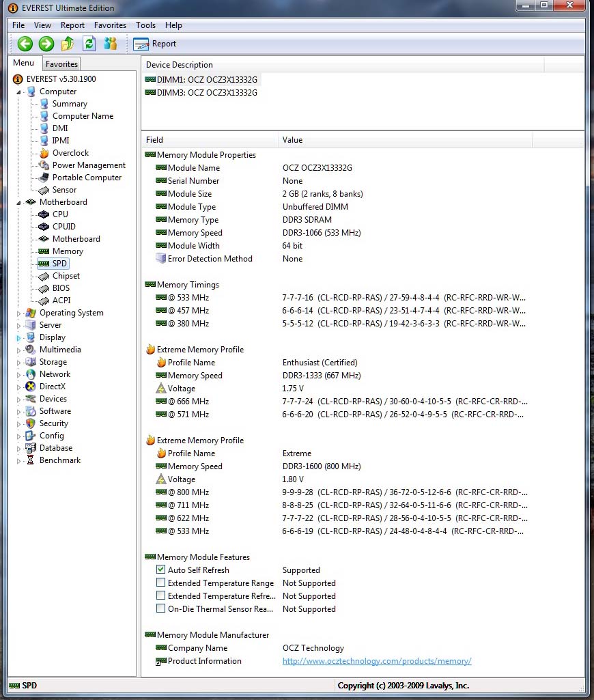This screenshot has height=700, width=594.
Task: Expand the Display tree node
Action: (x=18, y=338)
